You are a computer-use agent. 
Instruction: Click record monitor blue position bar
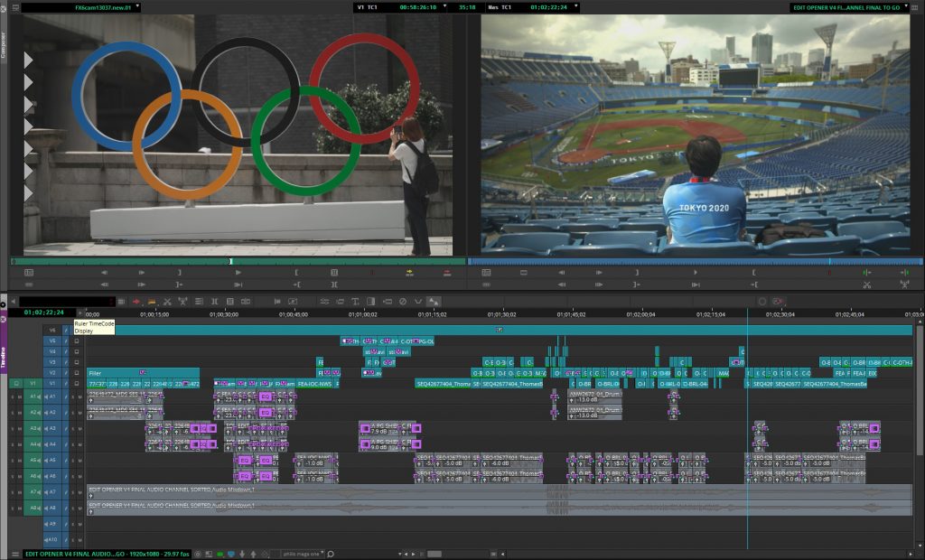tap(695, 261)
